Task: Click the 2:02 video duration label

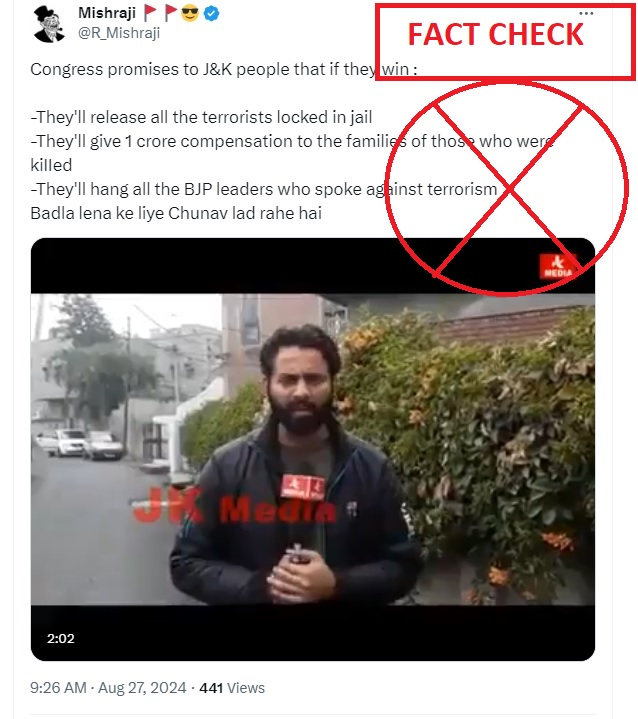Action: point(61,638)
